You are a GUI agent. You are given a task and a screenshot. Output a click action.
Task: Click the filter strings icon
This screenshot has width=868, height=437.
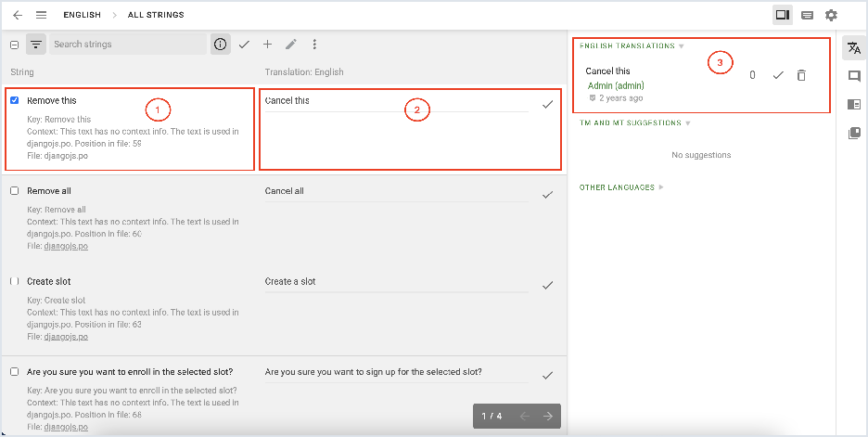point(36,45)
